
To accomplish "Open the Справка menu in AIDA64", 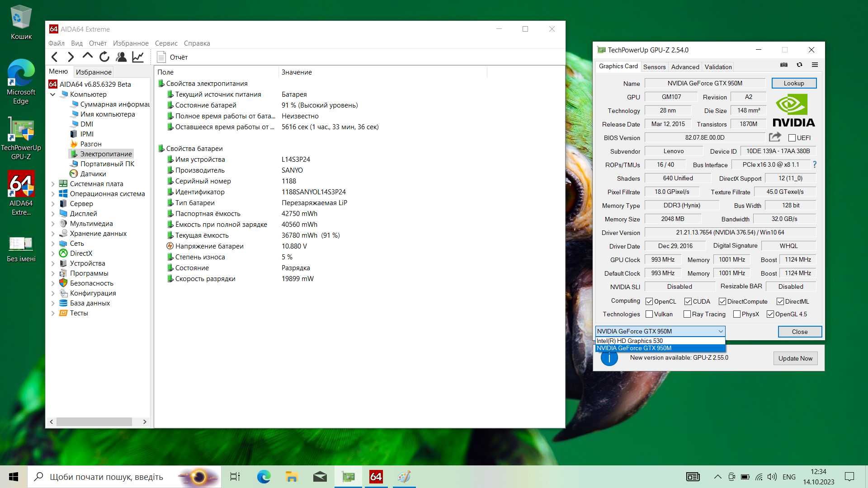I will click(x=197, y=43).
